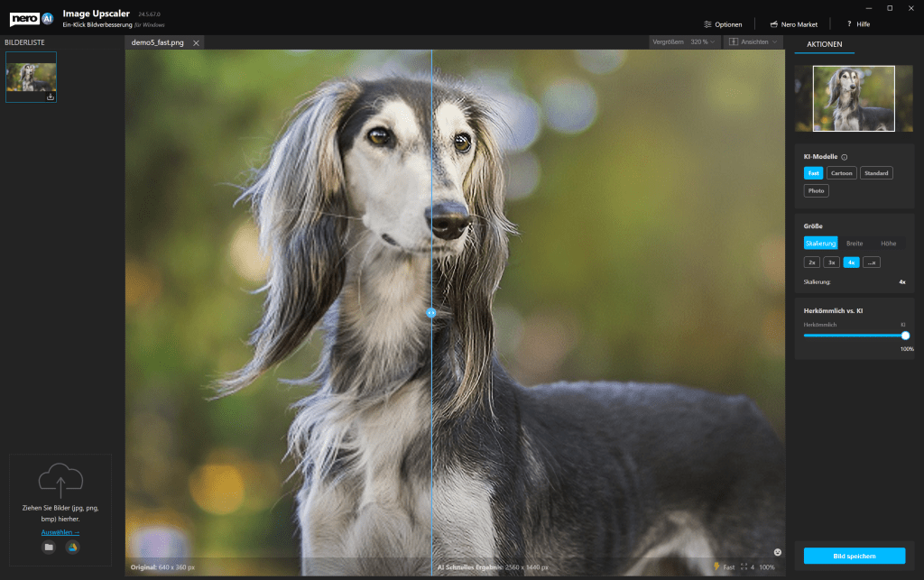Click the download icon on the image list thumbnail
924x580 pixels.
tap(51, 97)
